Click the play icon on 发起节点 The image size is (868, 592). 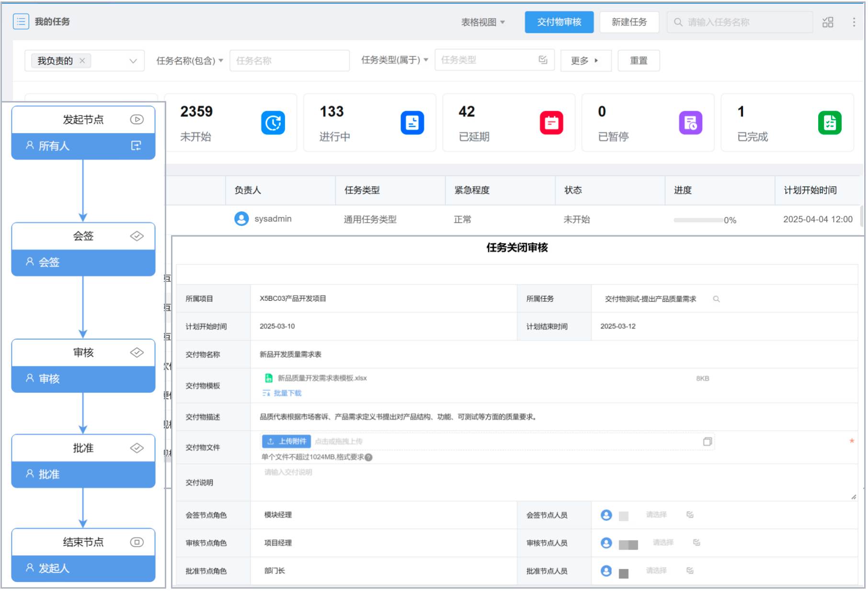pyautogui.click(x=137, y=120)
